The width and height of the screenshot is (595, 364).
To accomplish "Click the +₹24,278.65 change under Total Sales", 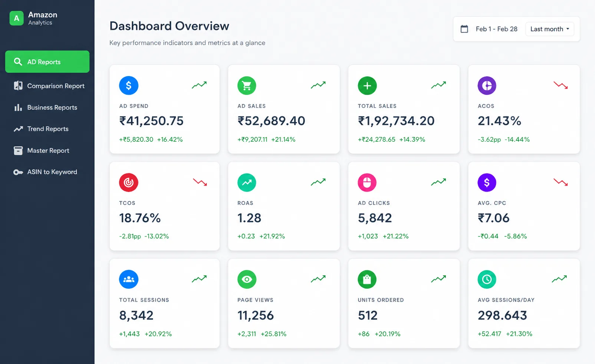I will [x=377, y=140].
